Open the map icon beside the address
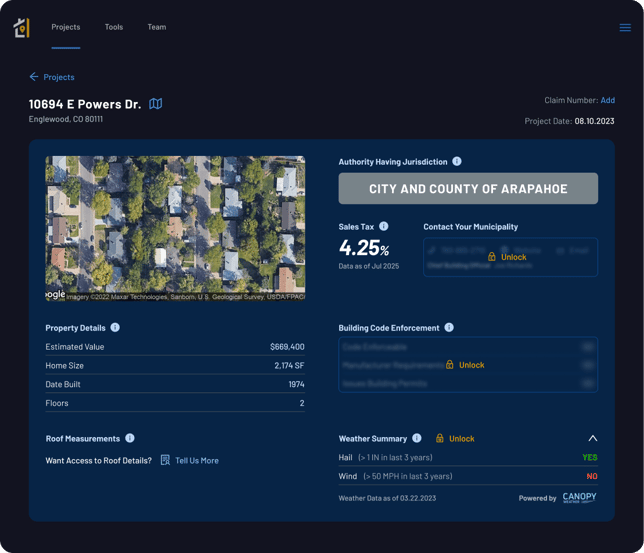Viewport: 644px width, 553px height. (x=155, y=104)
